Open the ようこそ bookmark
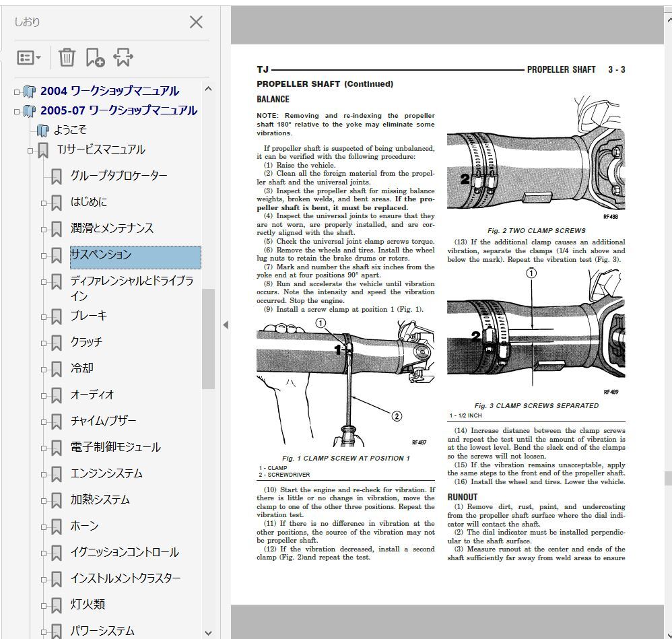The image size is (672, 639). point(70,130)
